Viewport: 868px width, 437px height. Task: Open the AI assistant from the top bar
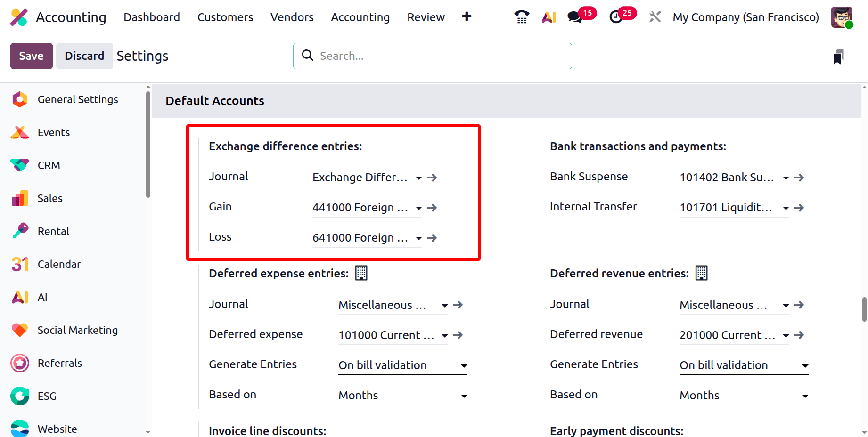point(549,17)
